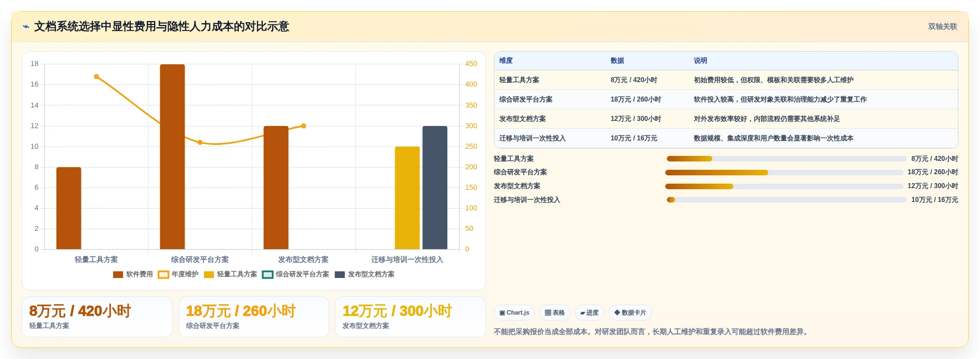Screen dimensions: 980x359
Task: Toggle the dark 发布型文档方案 legend item
Action: pyautogui.click(x=365, y=275)
